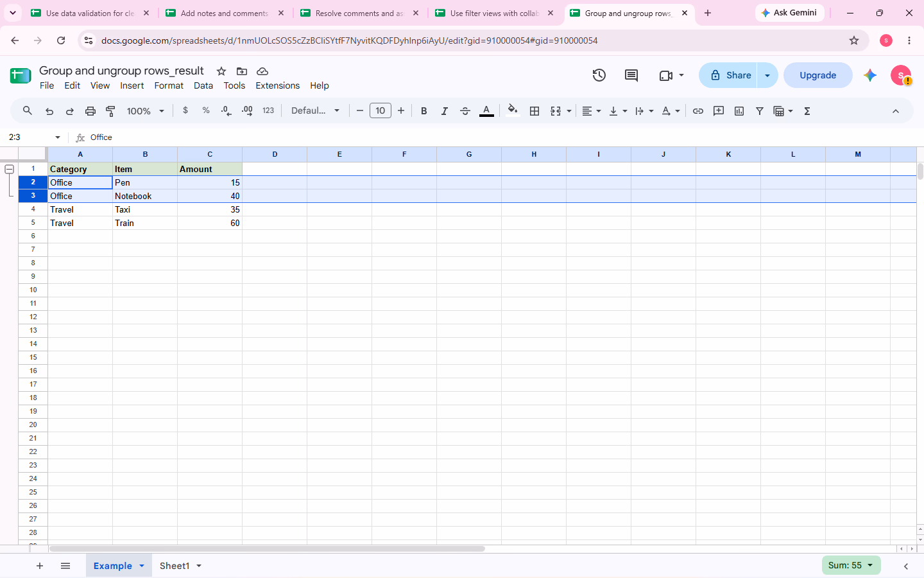Open the Extensions menu
Image resolution: width=924 pixels, height=578 pixels.
[x=277, y=85]
